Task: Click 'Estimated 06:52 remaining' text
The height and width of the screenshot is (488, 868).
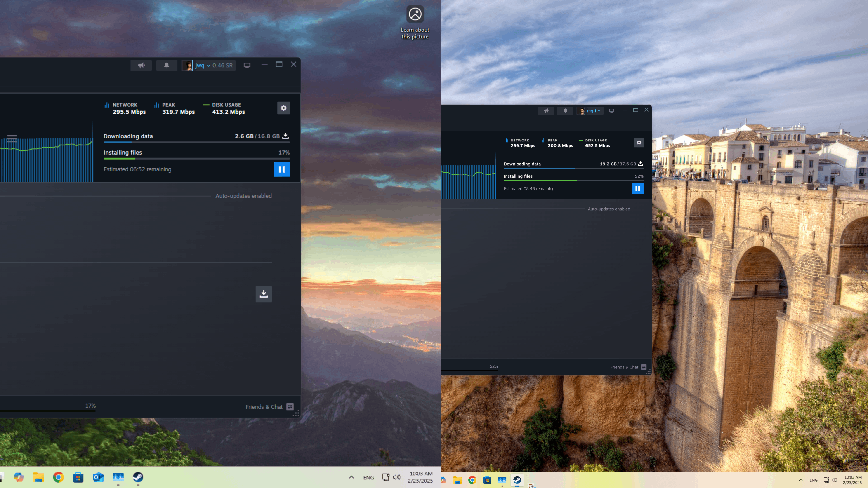Action: tap(137, 169)
